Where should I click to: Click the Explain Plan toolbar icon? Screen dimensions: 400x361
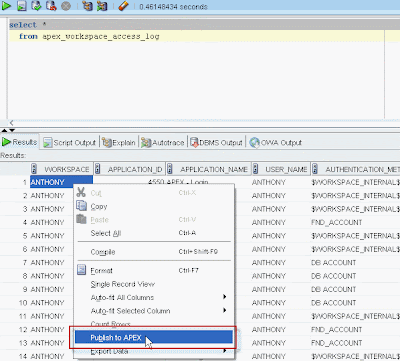(x=87, y=6)
